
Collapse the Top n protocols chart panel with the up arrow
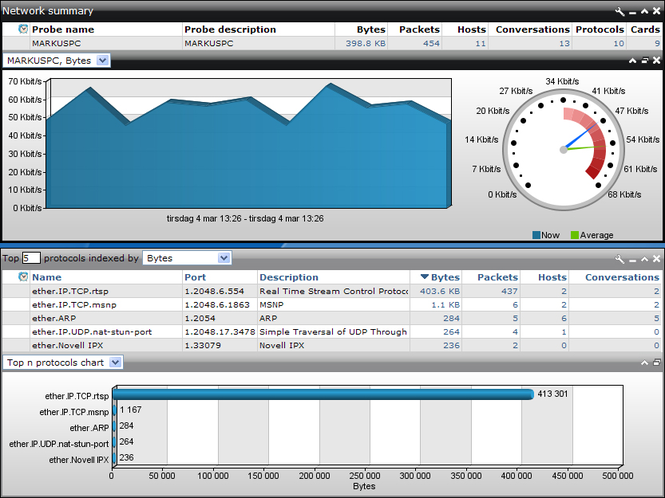(644, 362)
